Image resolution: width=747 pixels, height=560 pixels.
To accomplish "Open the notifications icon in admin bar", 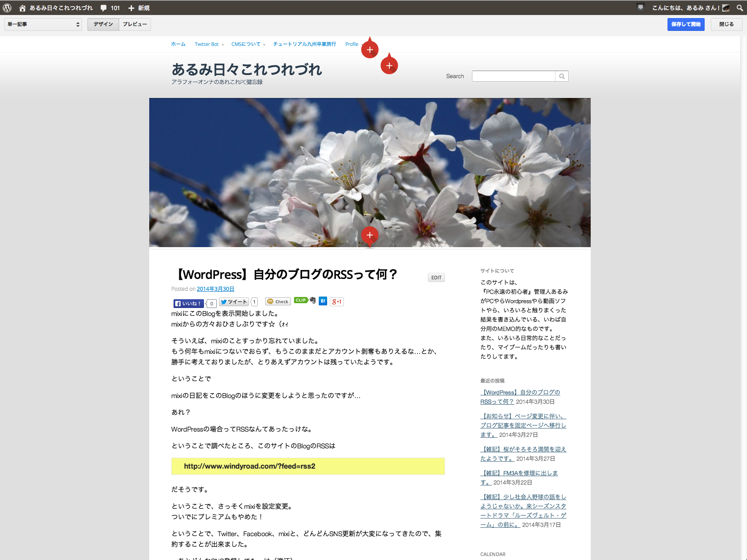I will [641, 8].
